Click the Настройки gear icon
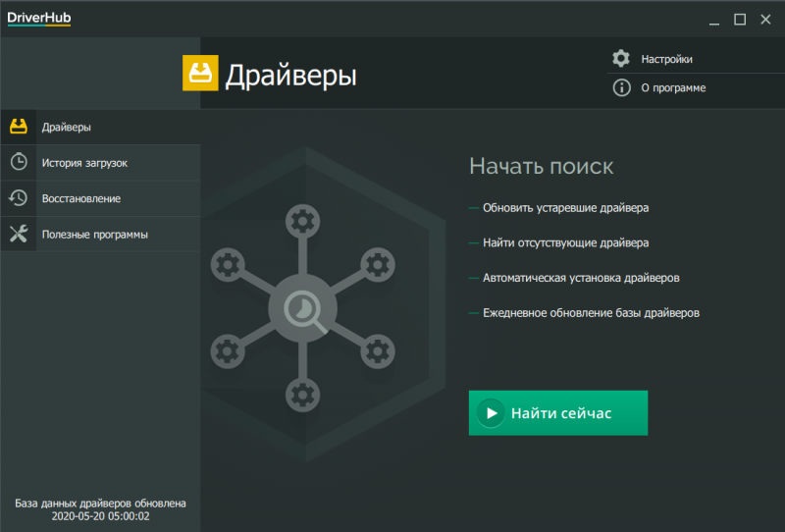The height and width of the screenshot is (532, 785). (x=621, y=59)
